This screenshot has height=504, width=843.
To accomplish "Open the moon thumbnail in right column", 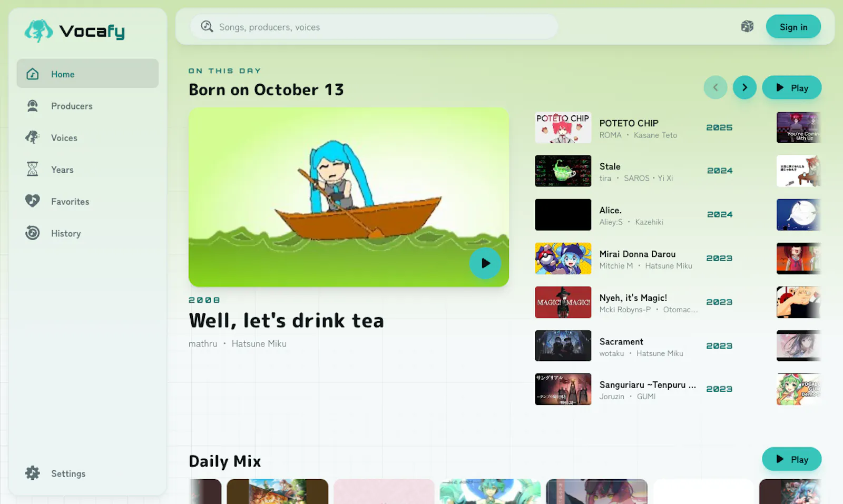I will 799,214.
